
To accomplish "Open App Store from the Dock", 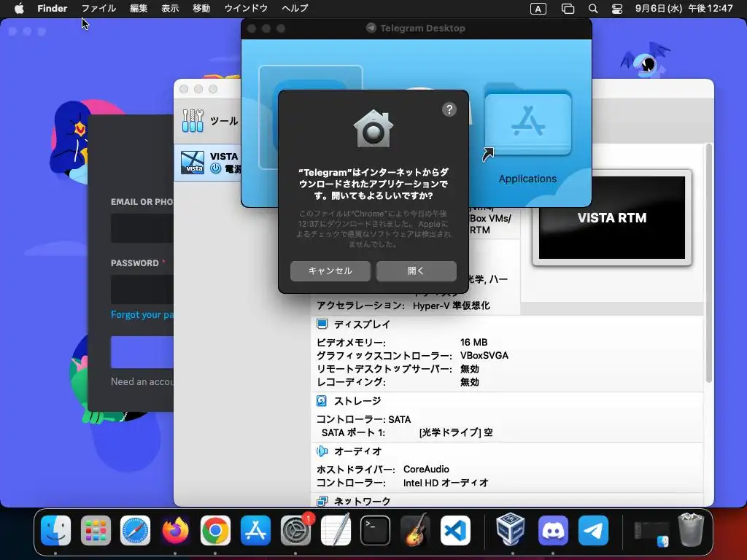I will (x=255, y=530).
